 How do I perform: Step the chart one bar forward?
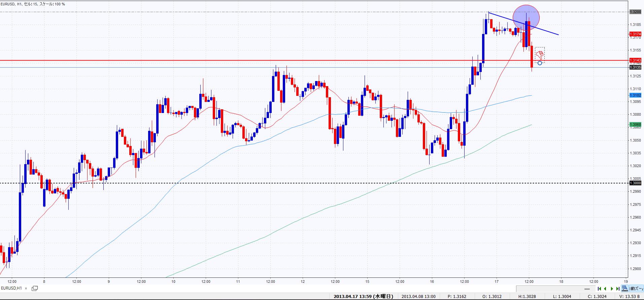click(x=612, y=289)
